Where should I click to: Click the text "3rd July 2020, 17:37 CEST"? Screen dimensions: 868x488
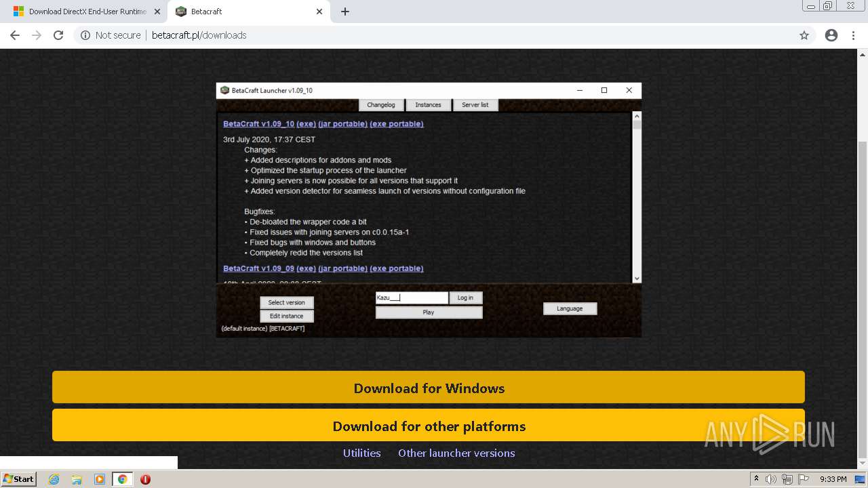[269, 140]
